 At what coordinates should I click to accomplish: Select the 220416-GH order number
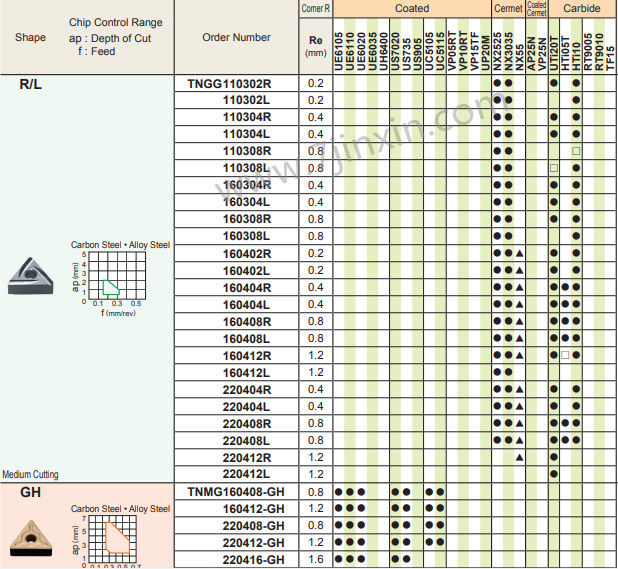[x=253, y=559]
